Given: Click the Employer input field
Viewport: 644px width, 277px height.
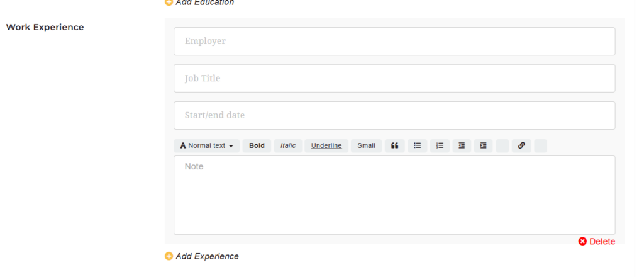Looking at the screenshot, I should 394,42.
